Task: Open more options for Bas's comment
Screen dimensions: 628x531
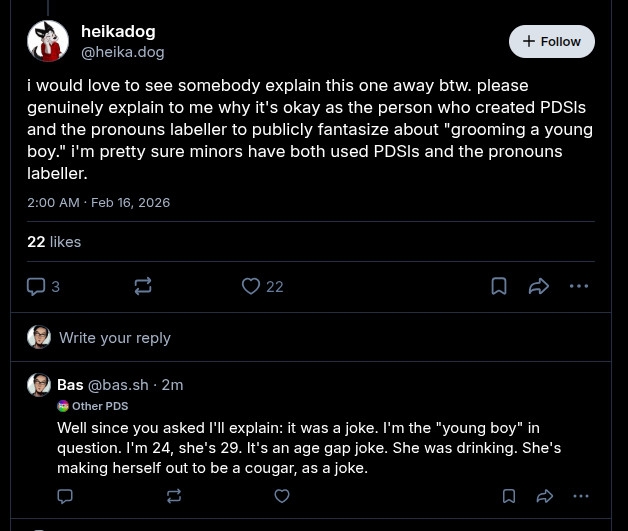Action: pyautogui.click(x=581, y=496)
